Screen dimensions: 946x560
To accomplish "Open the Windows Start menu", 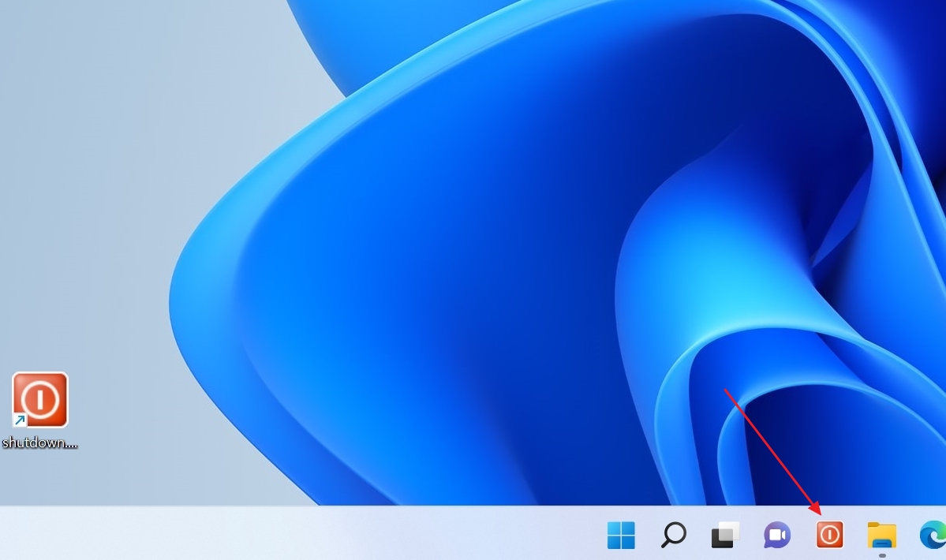I will pos(621,535).
